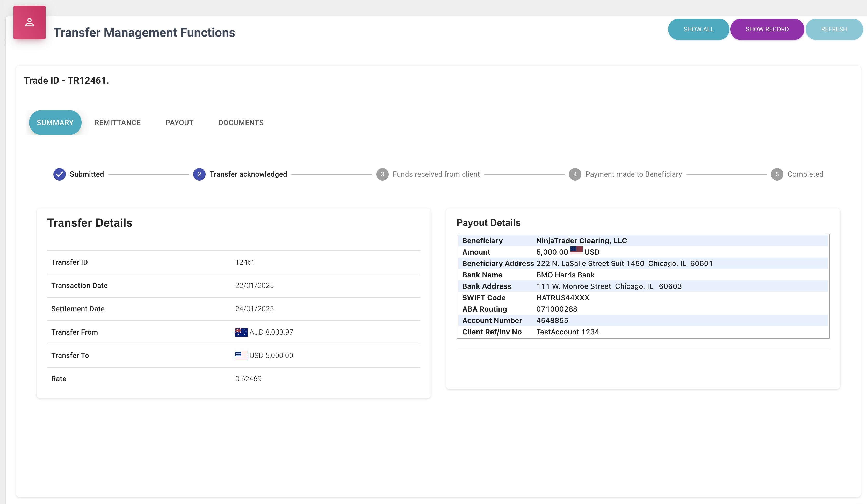Click the step 4 circle icon
Screen dimensions: 867x504
pyautogui.click(x=575, y=174)
